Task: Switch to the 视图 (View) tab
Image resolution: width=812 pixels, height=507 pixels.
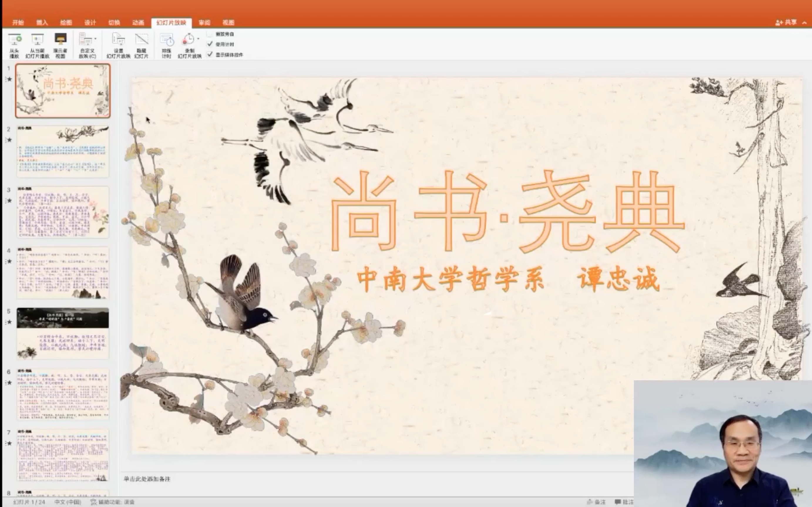Action: pos(228,23)
